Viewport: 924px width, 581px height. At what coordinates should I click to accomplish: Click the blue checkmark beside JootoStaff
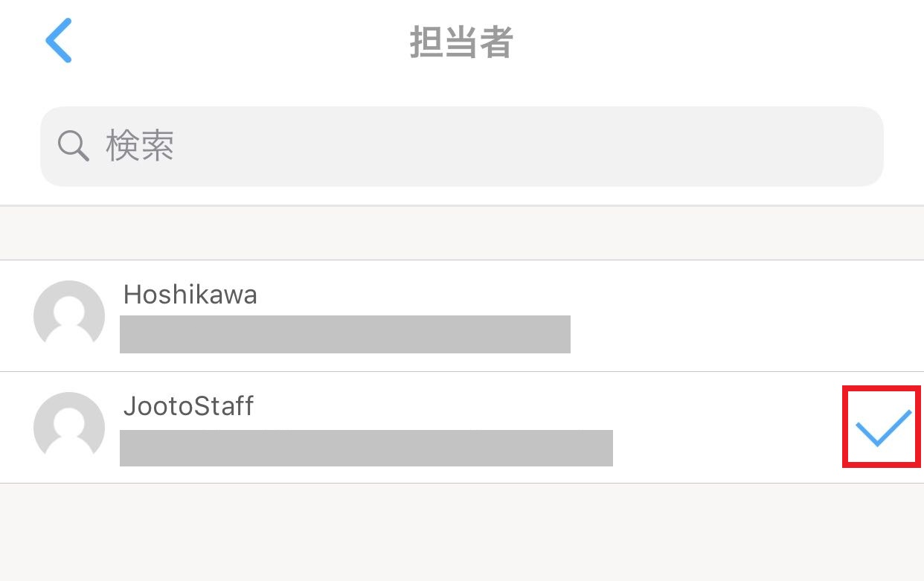(x=882, y=427)
